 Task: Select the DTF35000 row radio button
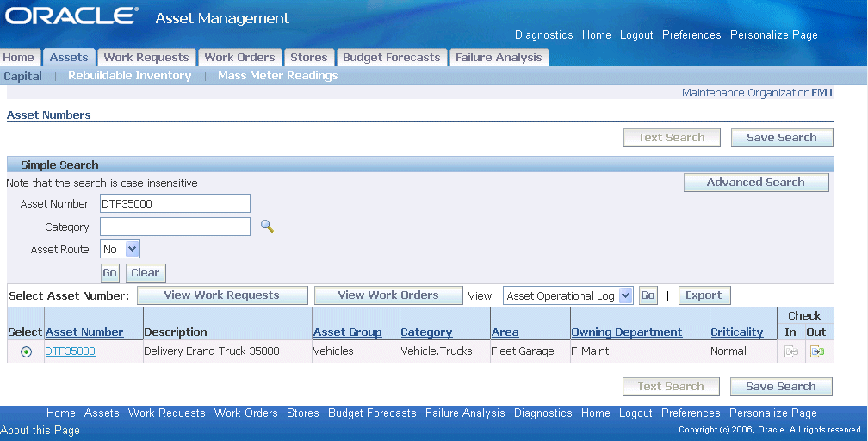[x=26, y=351]
